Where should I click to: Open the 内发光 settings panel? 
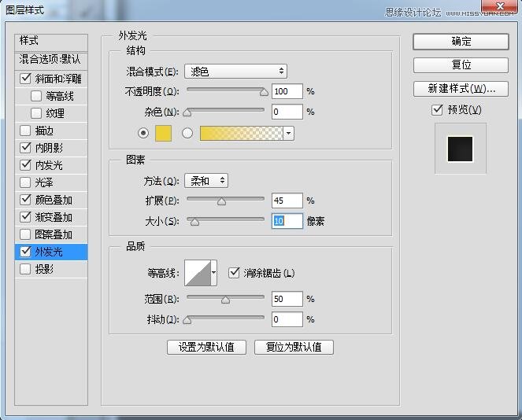point(49,165)
